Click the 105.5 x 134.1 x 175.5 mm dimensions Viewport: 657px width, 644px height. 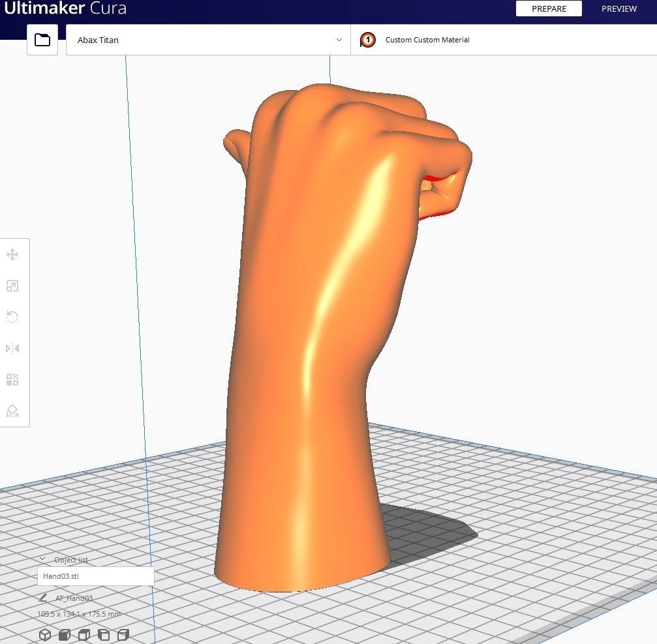(79, 614)
